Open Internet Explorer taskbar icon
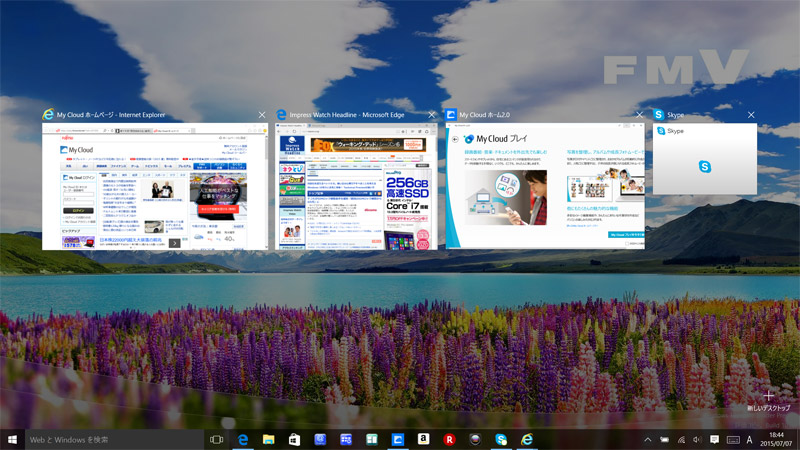The height and width of the screenshot is (450, 800). click(x=527, y=439)
